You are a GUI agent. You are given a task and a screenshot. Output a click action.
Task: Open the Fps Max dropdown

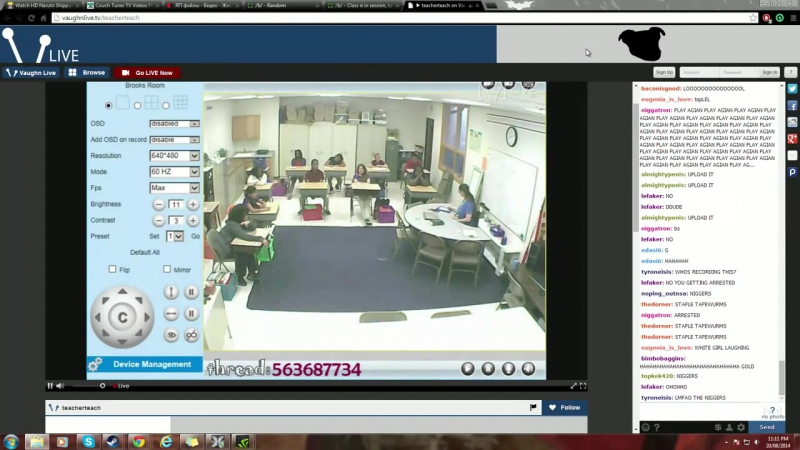coord(174,188)
